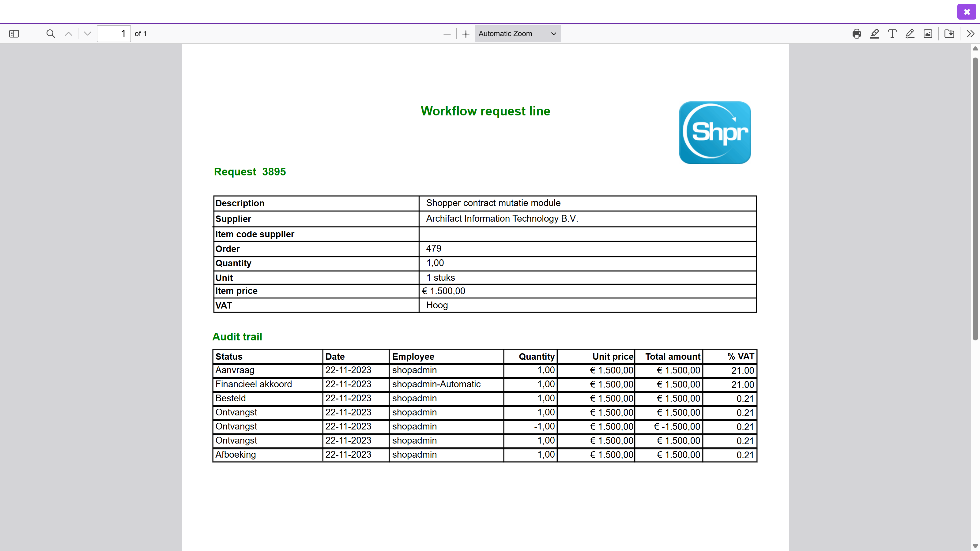Select the highlight tool
This screenshot has height=551, width=980.
[x=875, y=34]
